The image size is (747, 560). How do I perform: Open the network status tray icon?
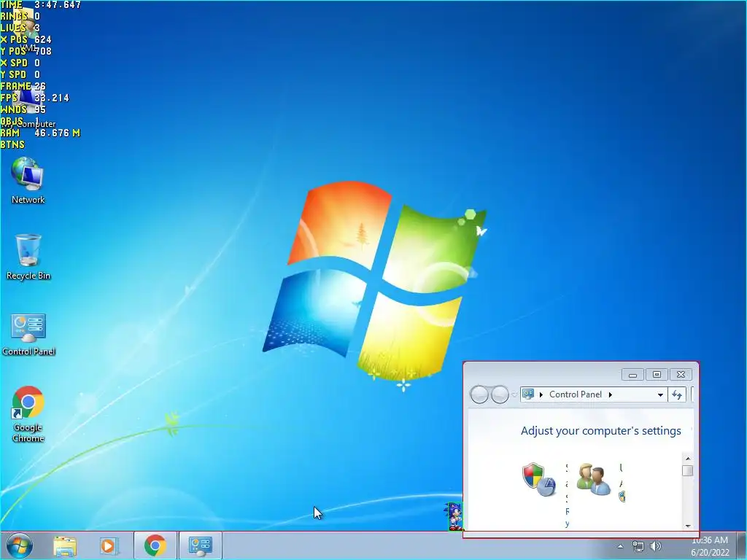[x=638, y=546]
